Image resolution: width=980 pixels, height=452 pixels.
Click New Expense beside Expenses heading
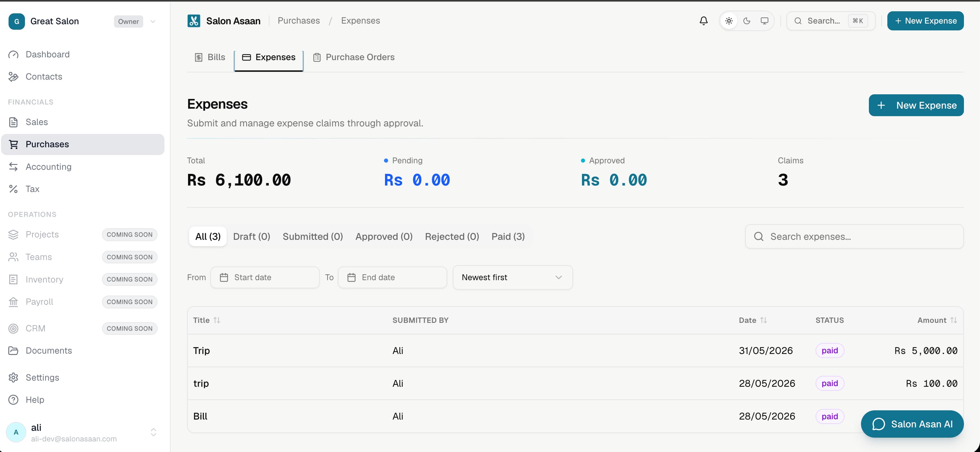pos(916,105)
